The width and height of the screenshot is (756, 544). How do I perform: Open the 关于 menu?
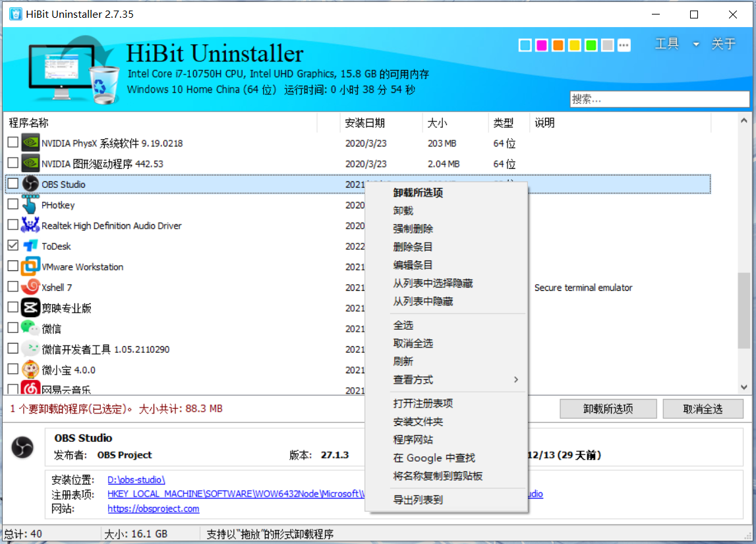724,44
